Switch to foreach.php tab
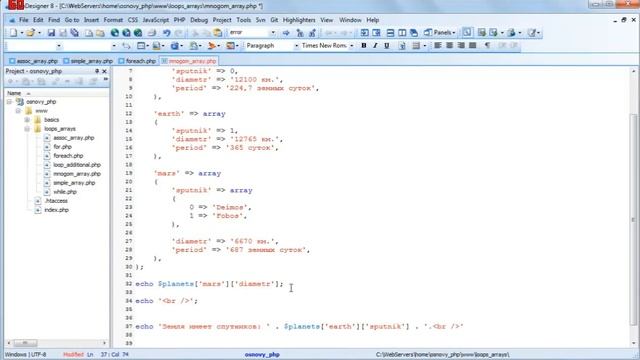The width and height of the screenshot is (640, 360). [137, 61]
